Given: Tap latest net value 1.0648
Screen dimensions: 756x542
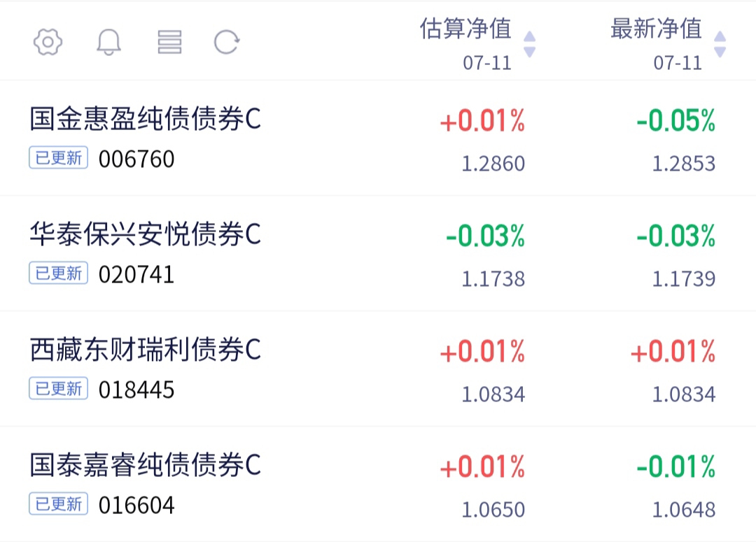Looking at the screenshot, I should point(684,510).
